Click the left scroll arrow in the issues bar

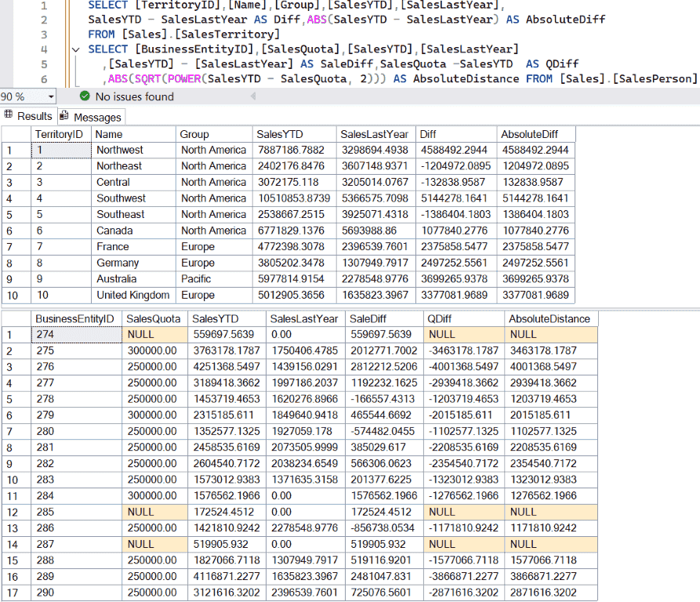pyautogui.click(x=252, y=96)
